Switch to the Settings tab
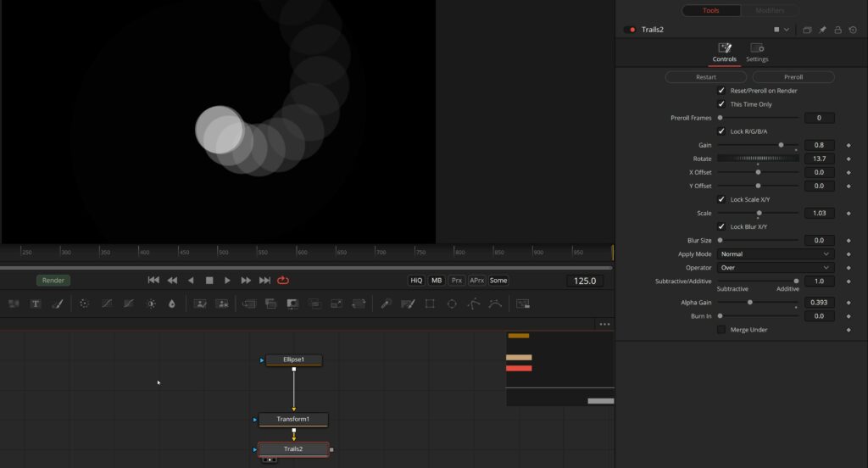 click(x=757, y=53)
